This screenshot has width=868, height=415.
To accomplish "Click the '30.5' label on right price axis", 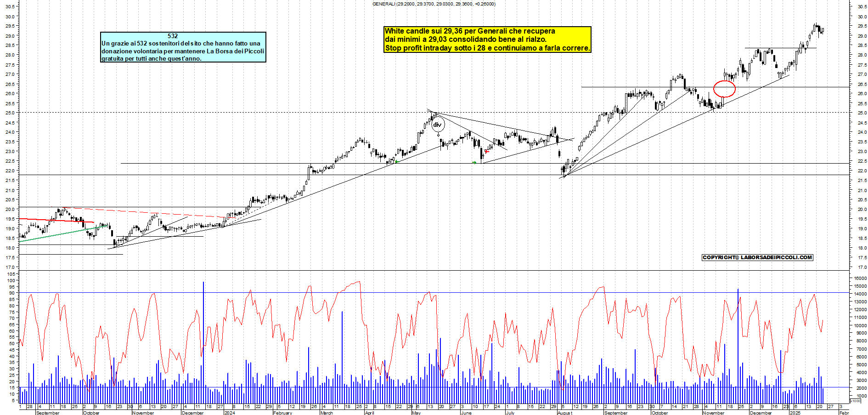I will click(x=862, y=6).
